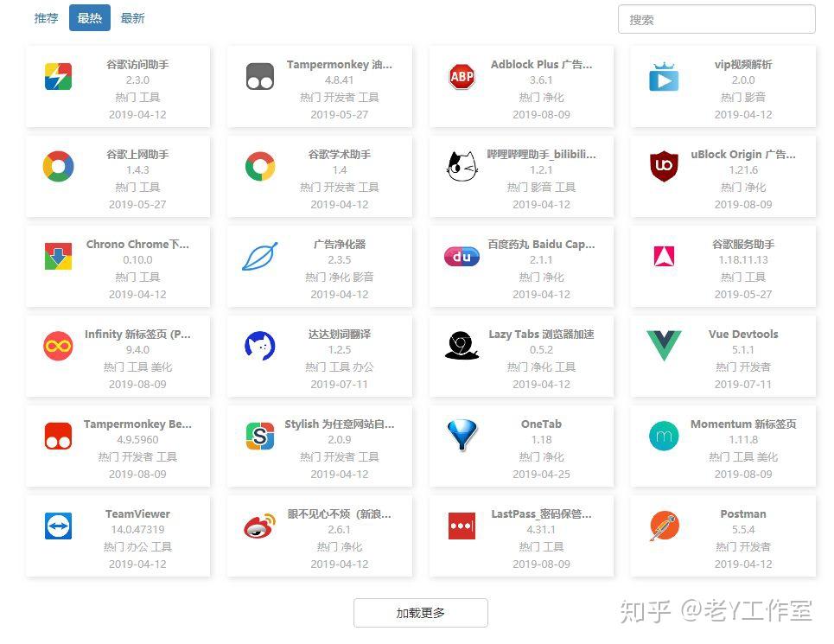This screenshot has height=644, width=834.
Task: Click the 百度药丸 du icon
Action: [462, 257]
